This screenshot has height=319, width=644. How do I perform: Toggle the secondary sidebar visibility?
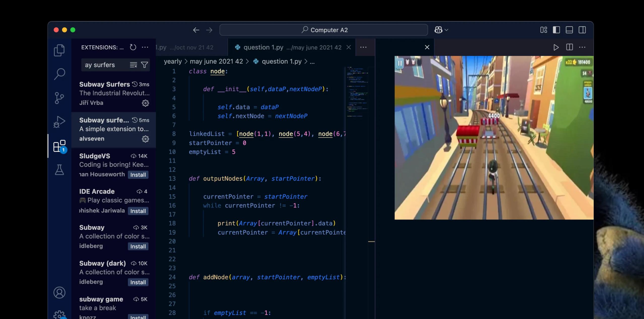[582, 30]
